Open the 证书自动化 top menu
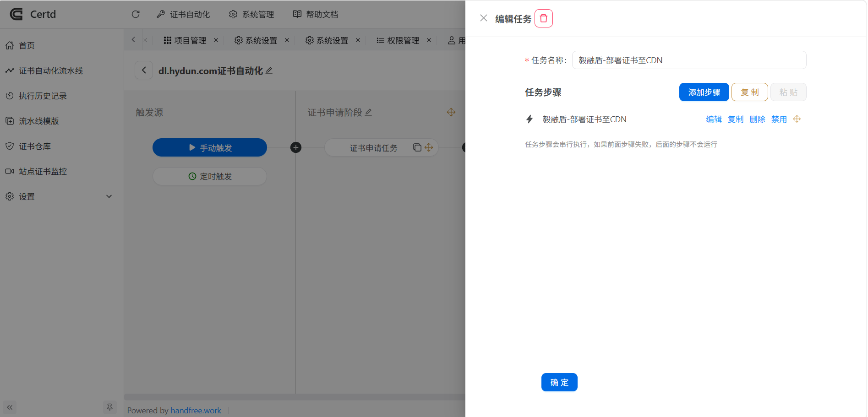This screenshot has height=417, width=868. [183, 14]
